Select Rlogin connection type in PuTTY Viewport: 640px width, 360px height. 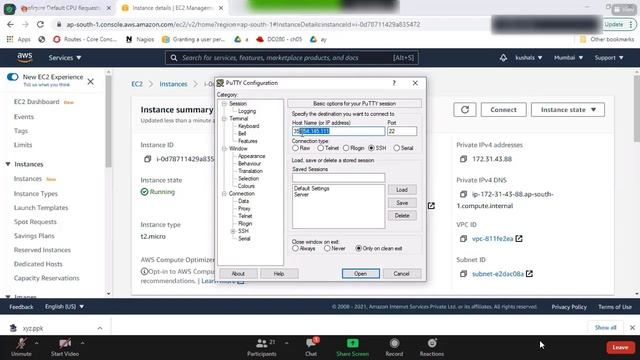[x=346, y=148]
